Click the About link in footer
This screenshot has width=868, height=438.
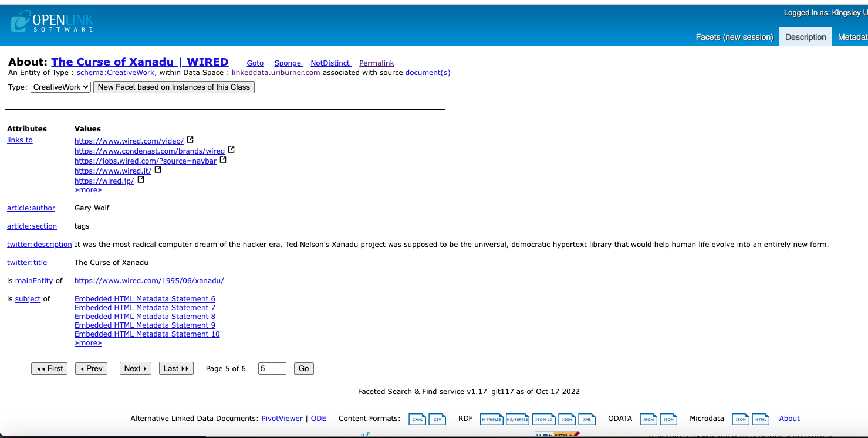pos(789,419)
